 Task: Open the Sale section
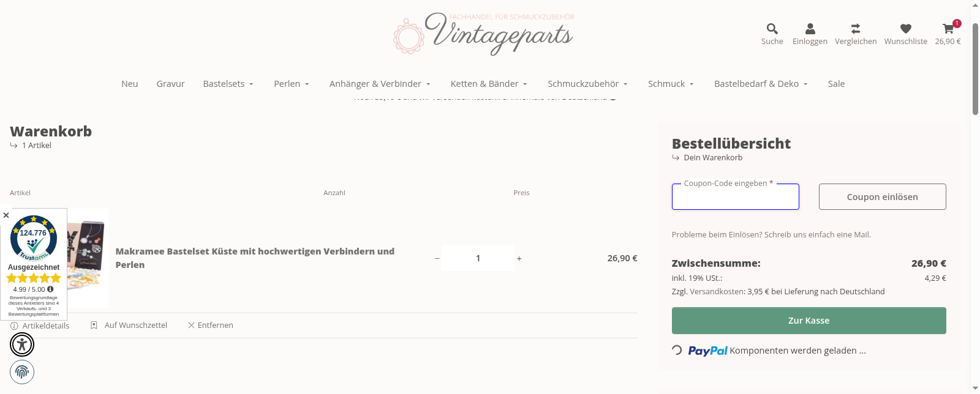836,84
